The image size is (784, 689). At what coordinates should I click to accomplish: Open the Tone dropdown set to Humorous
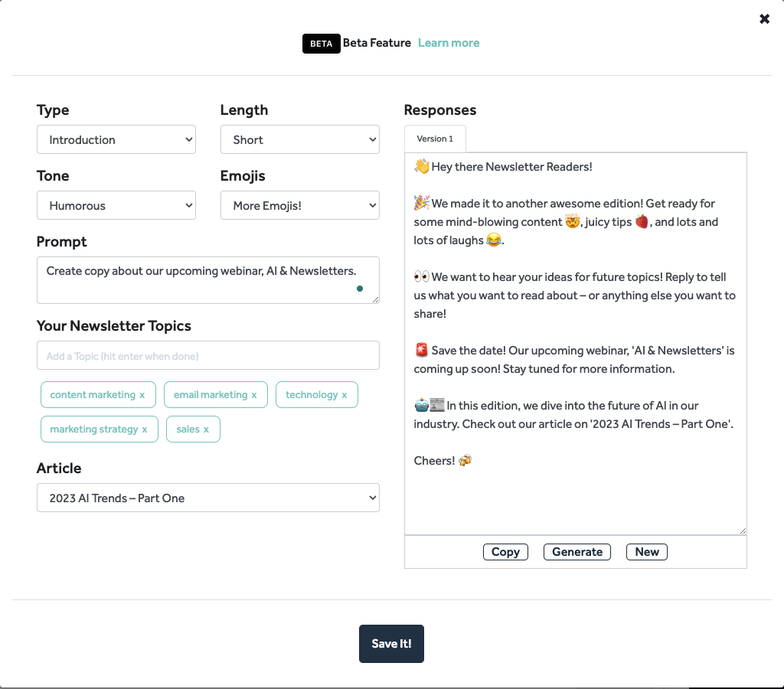(x=116, y=206)
